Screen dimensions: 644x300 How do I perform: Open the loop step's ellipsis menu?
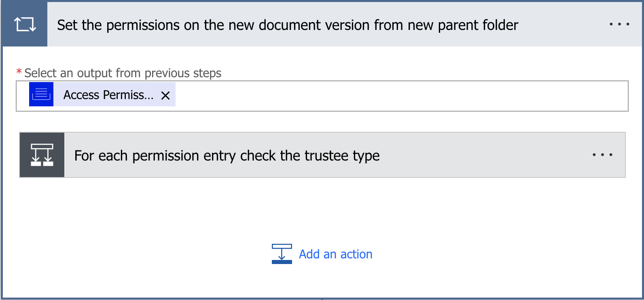pos(619,24)
